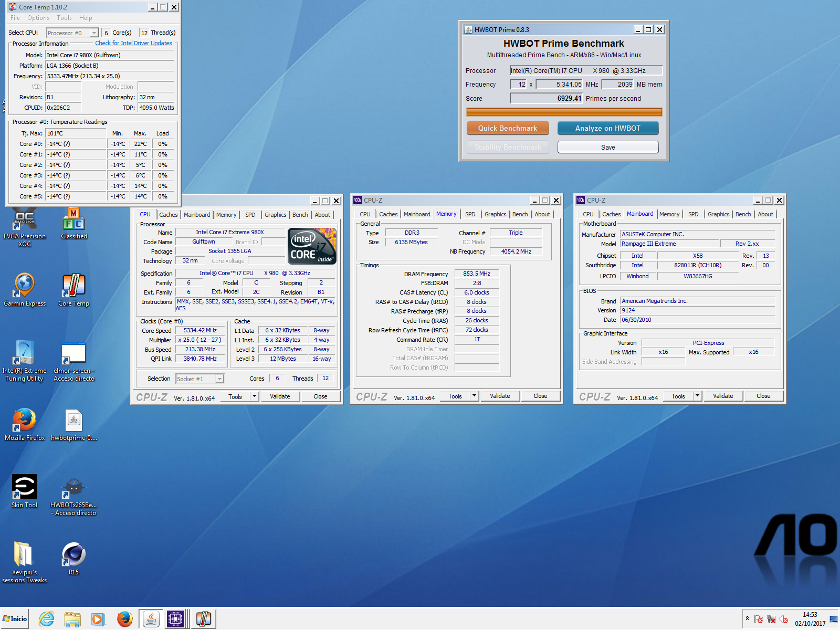Screen dimensions: 840x630
Task: Click Firefox icon in taskbar
Action: (x=124, y=619)
